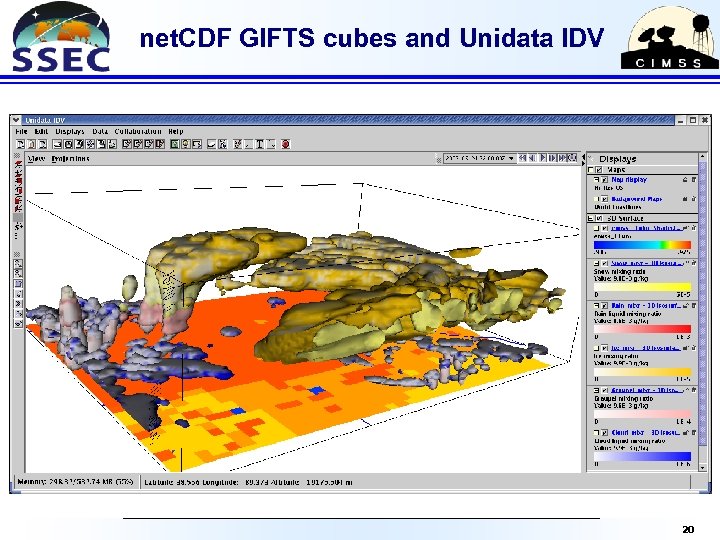Click trash icon for Cloud mixr display
Image resolution: width=720 pixels, height=540 pixels.
pyautogui.click(x=694, y=433)
